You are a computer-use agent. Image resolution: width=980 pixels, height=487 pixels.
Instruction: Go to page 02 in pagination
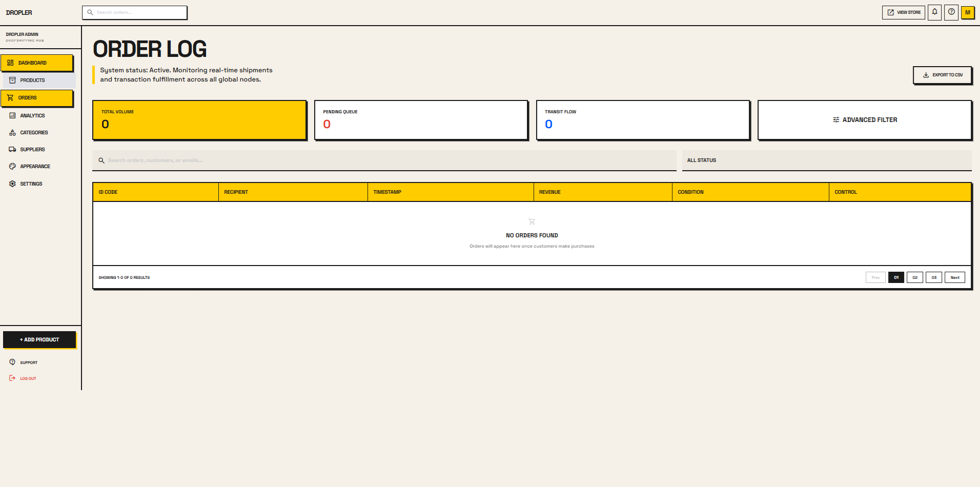pyautogui.click(x=914, y=277)
